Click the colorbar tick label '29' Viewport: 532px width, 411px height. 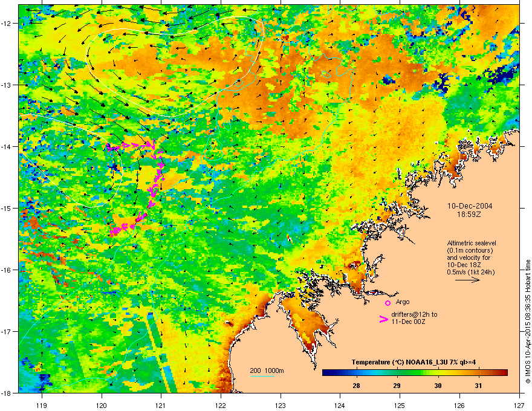pos(397,386)
